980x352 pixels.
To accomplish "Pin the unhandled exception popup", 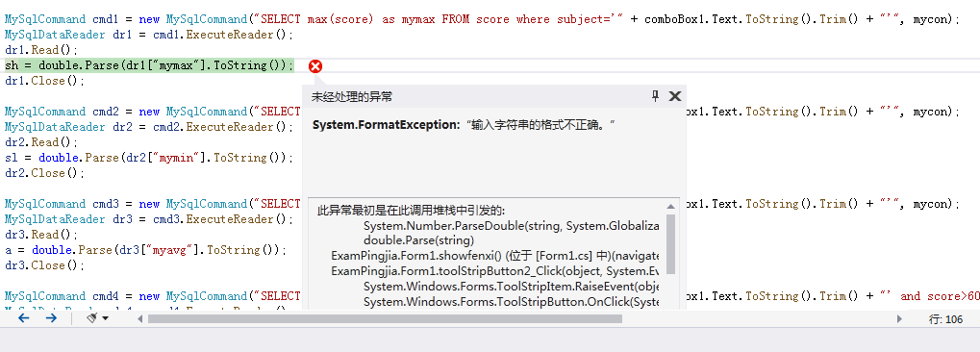I will tap(655, 95).
